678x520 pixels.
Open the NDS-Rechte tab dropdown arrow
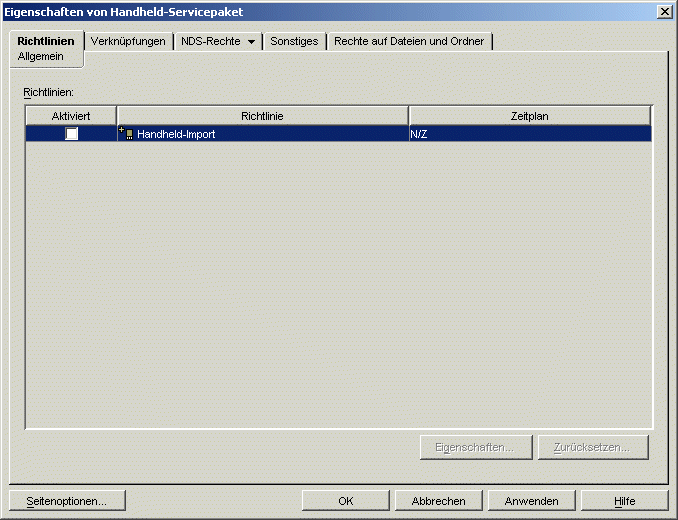[251, 42]
